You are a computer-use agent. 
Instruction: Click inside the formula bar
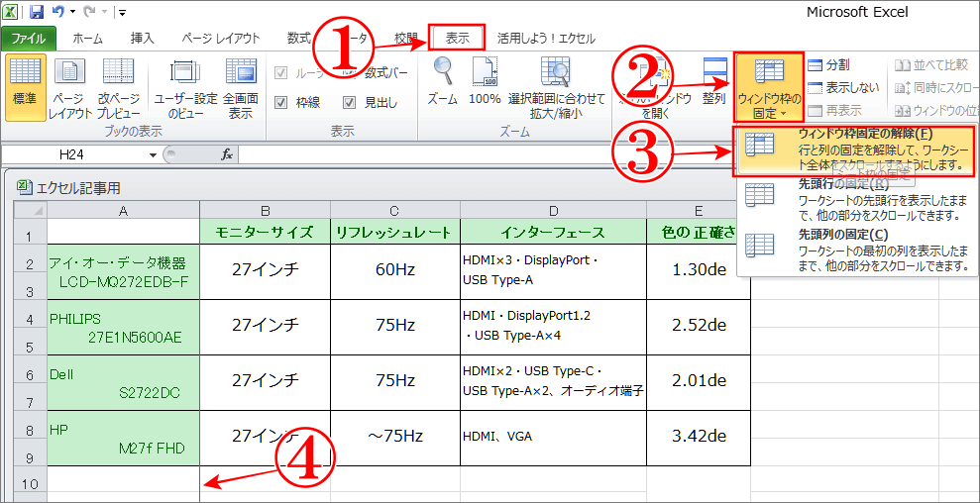(x=488, y=154)
